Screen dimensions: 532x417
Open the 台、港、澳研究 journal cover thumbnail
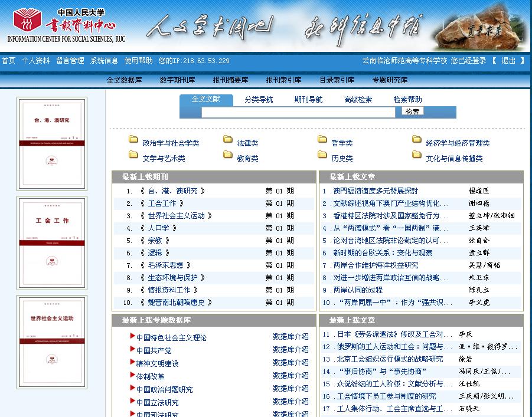[x=52, y=143]
